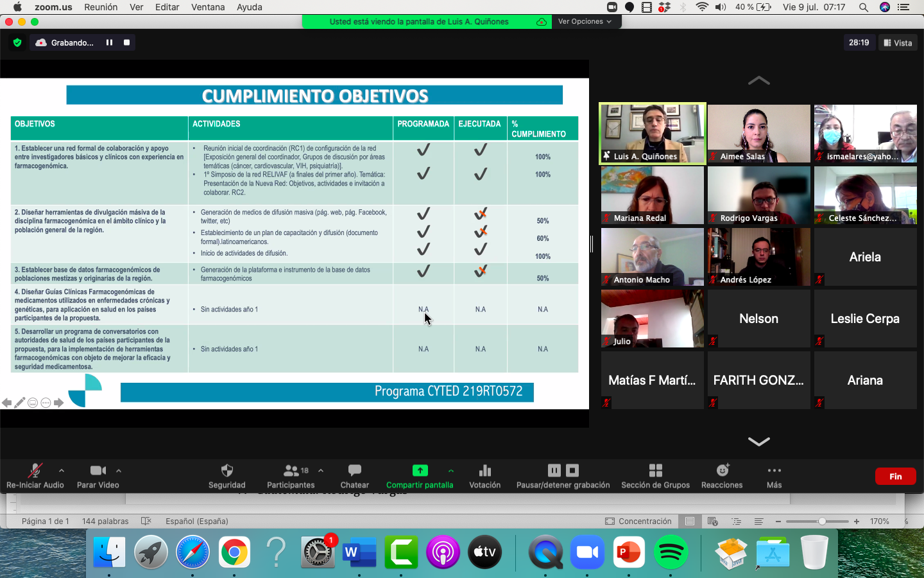The height and width of the screenshot is (578, 924).
Task: Open the Participantes panel
Action: pyautogui.click(x=291, y=471)
